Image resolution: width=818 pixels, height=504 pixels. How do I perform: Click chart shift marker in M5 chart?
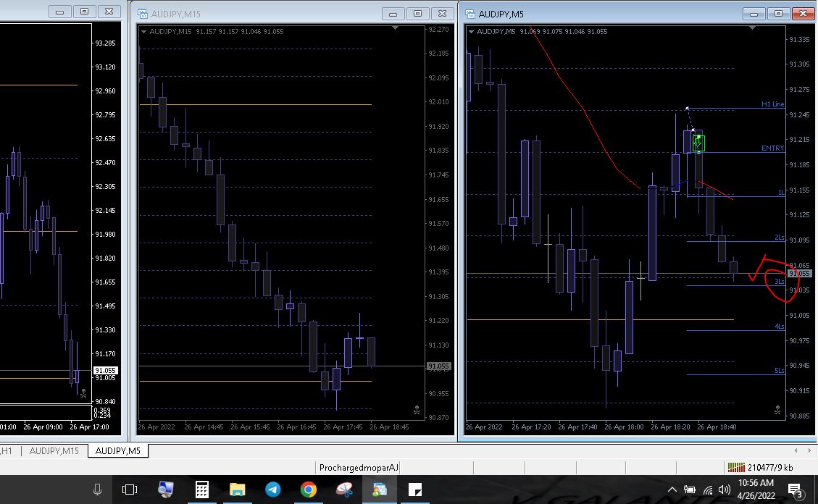[x=752, y=28]
